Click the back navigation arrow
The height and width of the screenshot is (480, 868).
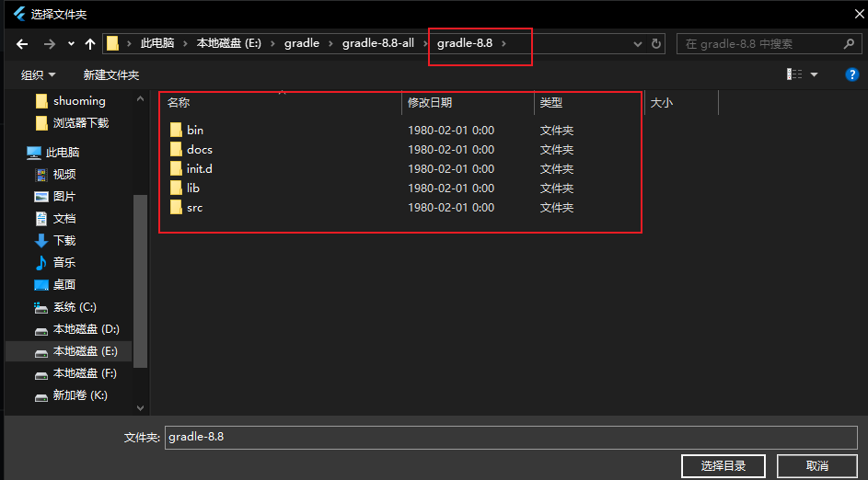coord(22,43)
